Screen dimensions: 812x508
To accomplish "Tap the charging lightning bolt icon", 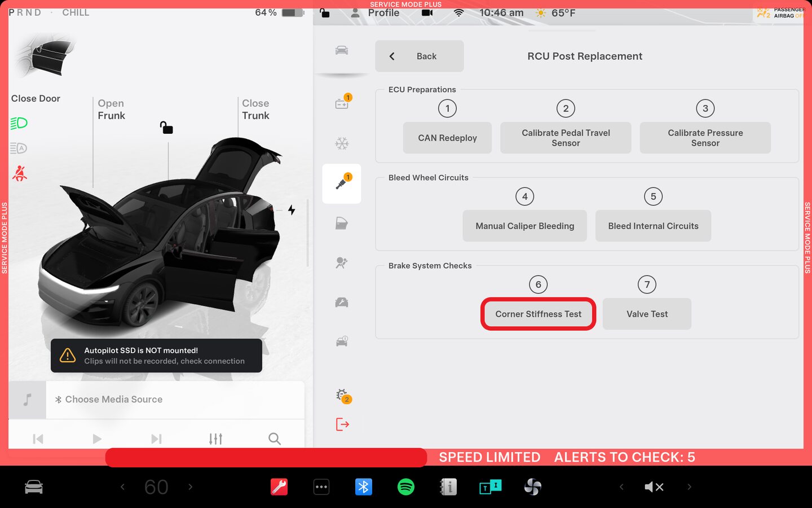I will click(x=292, y=210).
